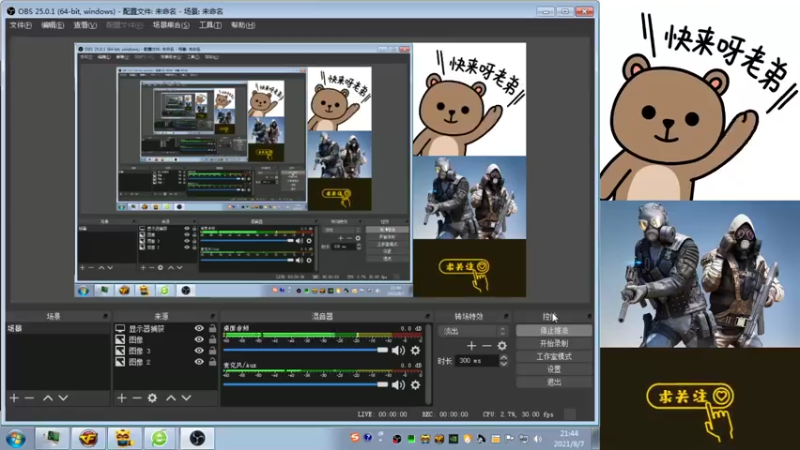
Task: Open the green browser icon in taskbar
Action: click(x=160, y=438)
